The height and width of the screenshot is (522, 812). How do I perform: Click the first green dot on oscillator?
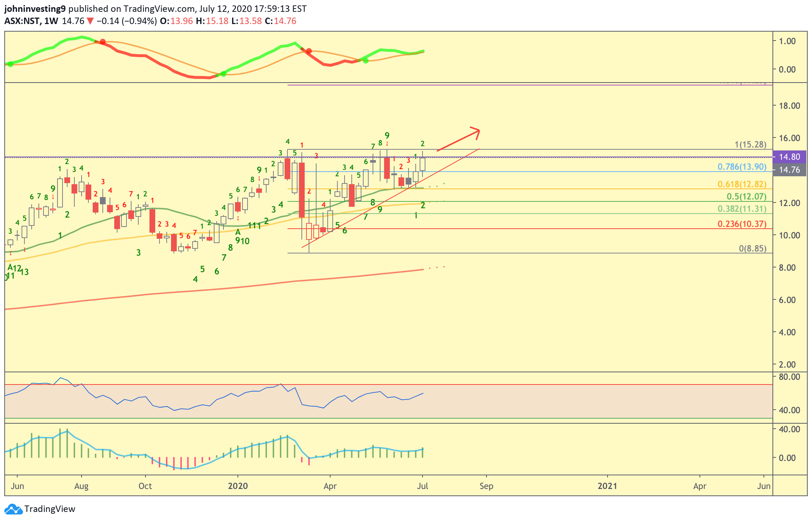(x=10, y=64)
